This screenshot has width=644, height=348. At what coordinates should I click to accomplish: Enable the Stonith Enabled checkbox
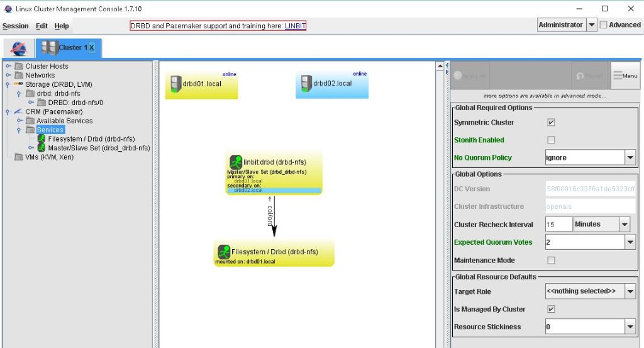tap(551, 140)
